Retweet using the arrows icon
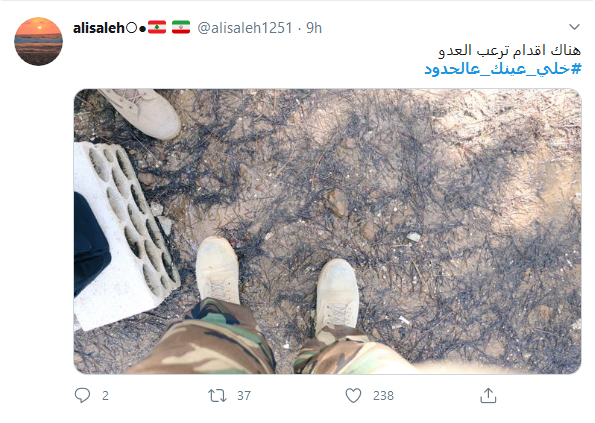Image resolution: width=595 pixels, height=423 pixels. click(x=217, y=396)
